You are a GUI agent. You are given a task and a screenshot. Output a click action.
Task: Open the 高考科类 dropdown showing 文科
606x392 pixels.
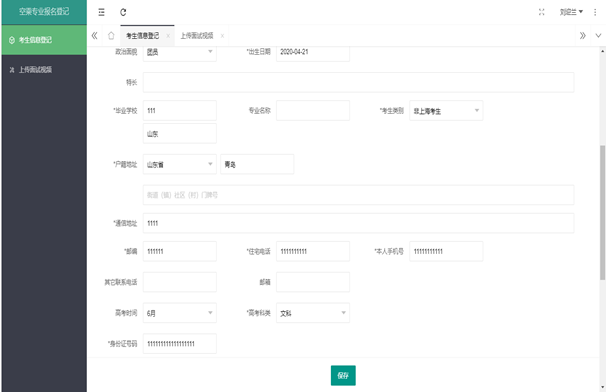[x=313, y=313]
